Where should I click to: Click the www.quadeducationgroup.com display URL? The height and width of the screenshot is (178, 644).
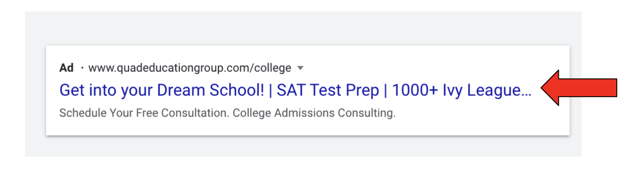(190, 68)
